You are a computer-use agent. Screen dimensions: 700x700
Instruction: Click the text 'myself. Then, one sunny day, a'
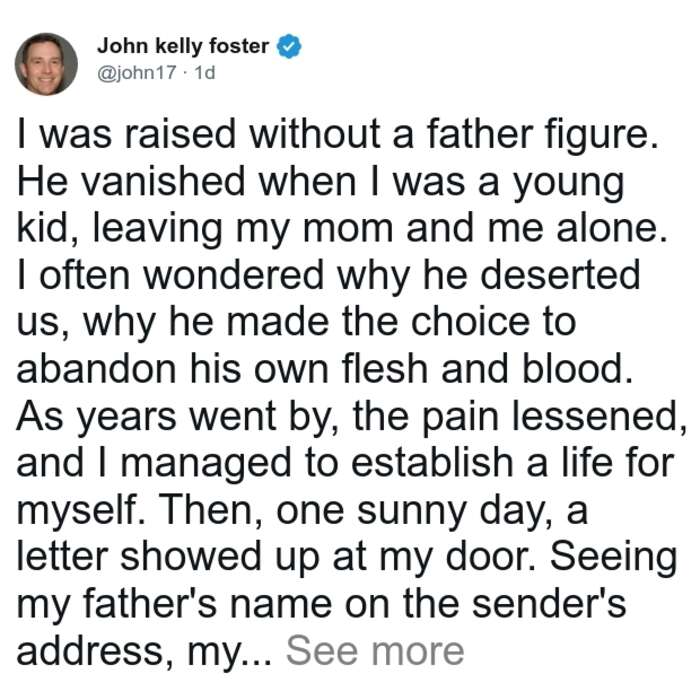(x=302, y=510)
